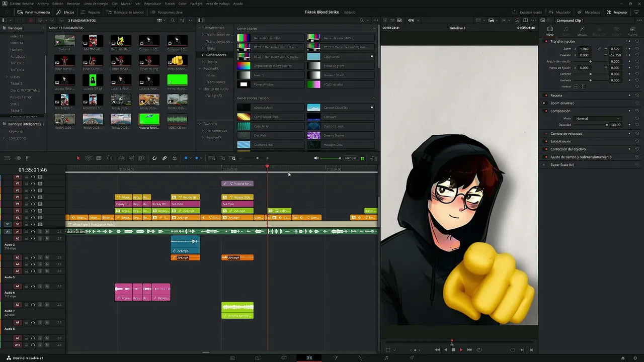Screen dimensions: 644x362
Task: Enable the Zoom dinámico switch
Action: point(546,103)
